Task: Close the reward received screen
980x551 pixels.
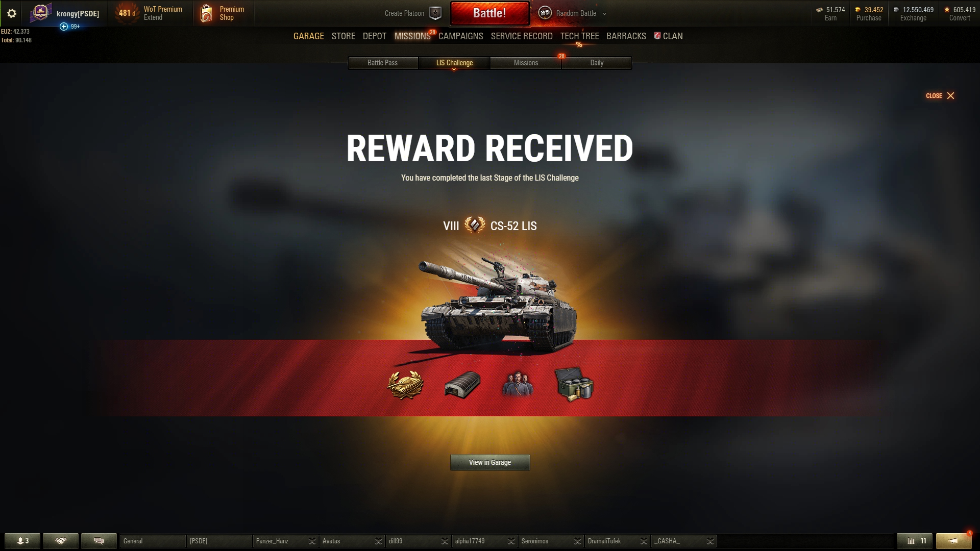Action: pyautogui.click(x=940, y=96)
